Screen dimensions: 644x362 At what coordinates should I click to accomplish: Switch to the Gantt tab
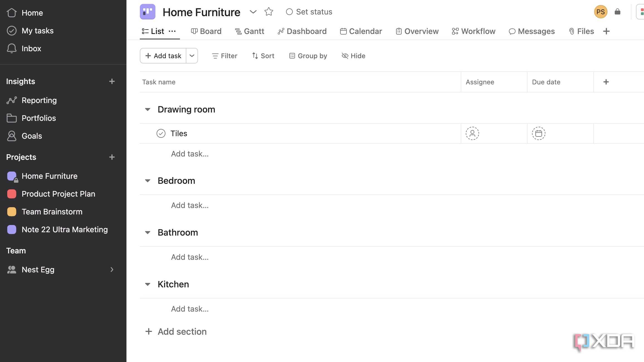[250, 31]
